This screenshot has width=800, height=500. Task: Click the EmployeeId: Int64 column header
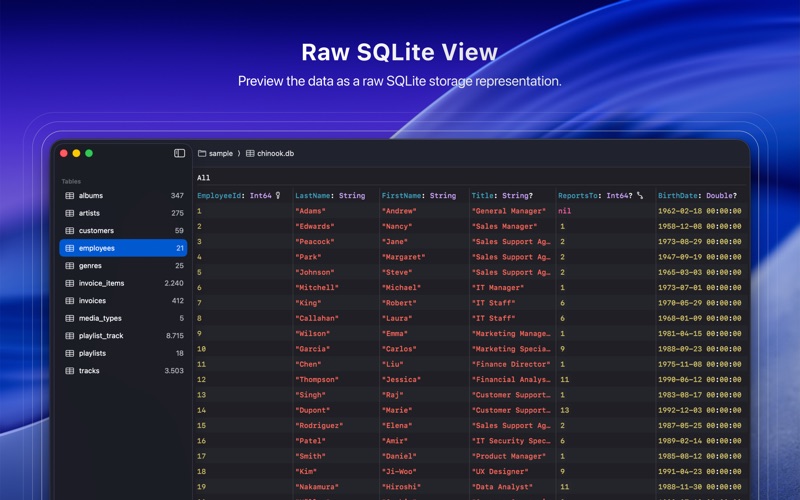tap(234, 195)
